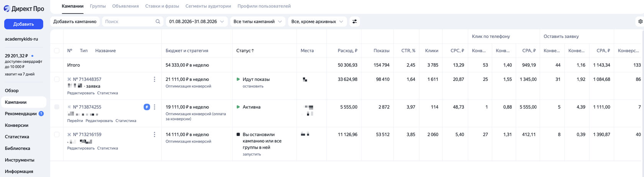Screen dimensions: 644x177
Task: Click the Добавить кампанию button
Action: click(x=75, y=21)
